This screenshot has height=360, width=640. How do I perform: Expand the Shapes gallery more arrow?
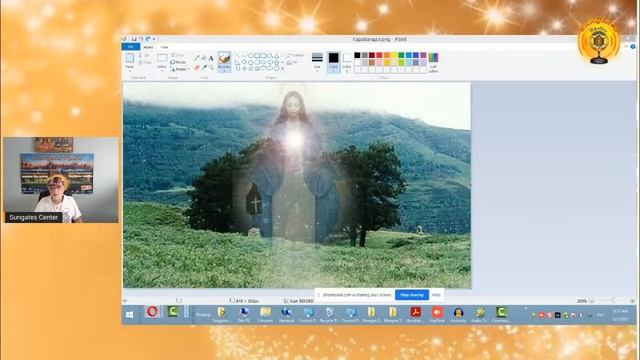click(x=282, y=69)
